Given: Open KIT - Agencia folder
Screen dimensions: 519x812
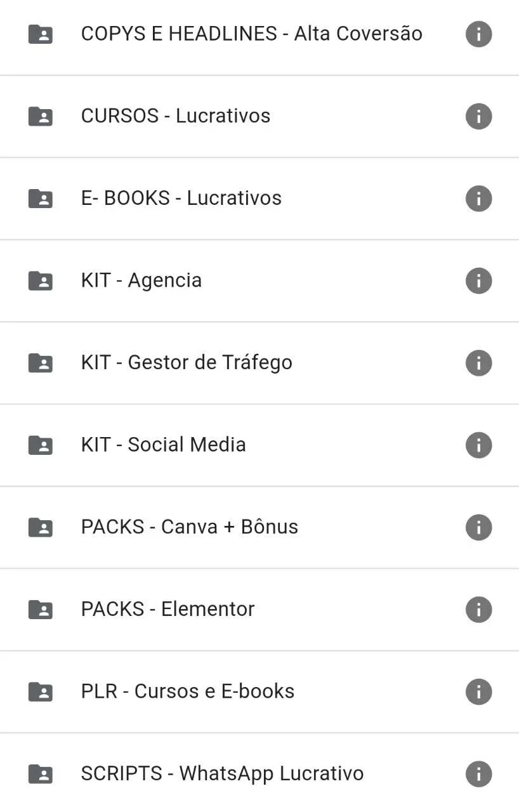Looking at the screenshot, I should pos(259,280).
